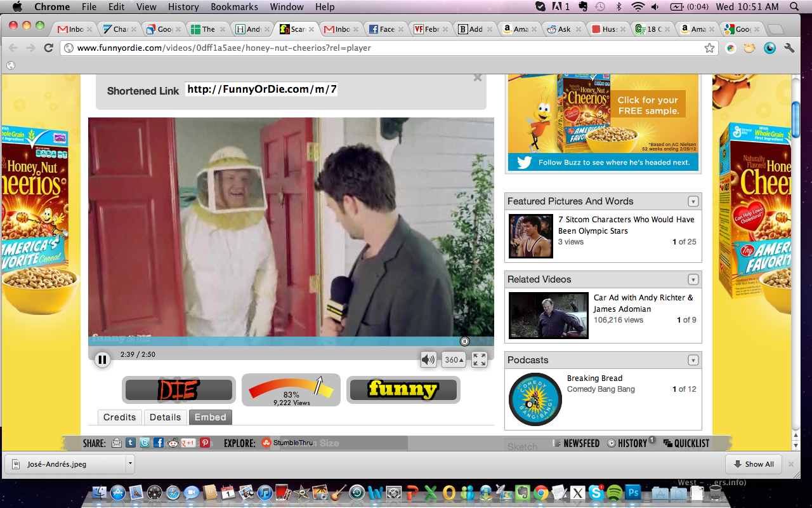Image resolution: width=812 pixels, height=508 pixels.
Task: Enter fullscreen mode on the video player
Action: coord(480,360)
